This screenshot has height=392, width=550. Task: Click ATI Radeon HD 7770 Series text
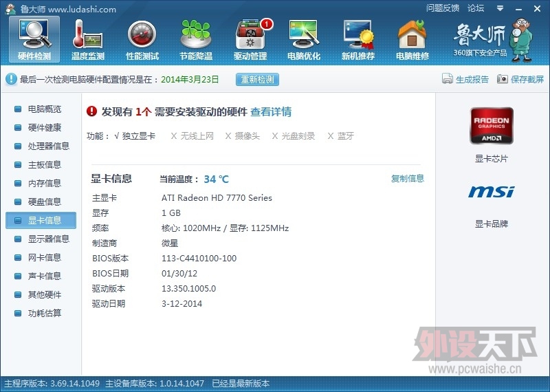pyautogui.click(x=217, y=198)
